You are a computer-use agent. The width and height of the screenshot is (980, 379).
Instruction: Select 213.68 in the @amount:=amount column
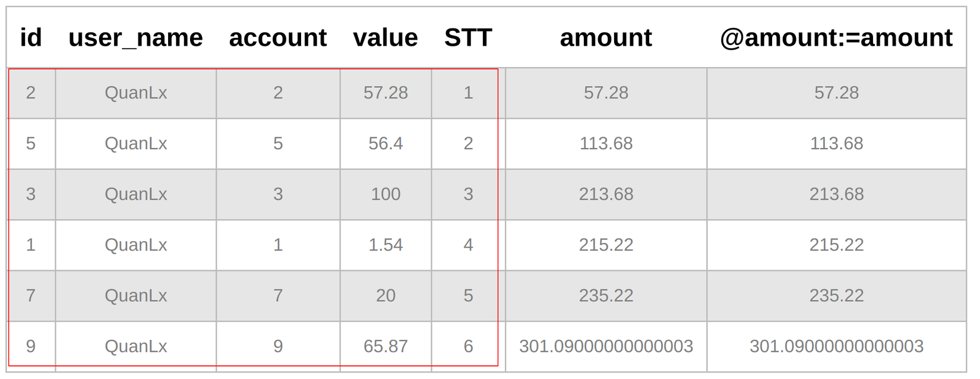[836, 194]
